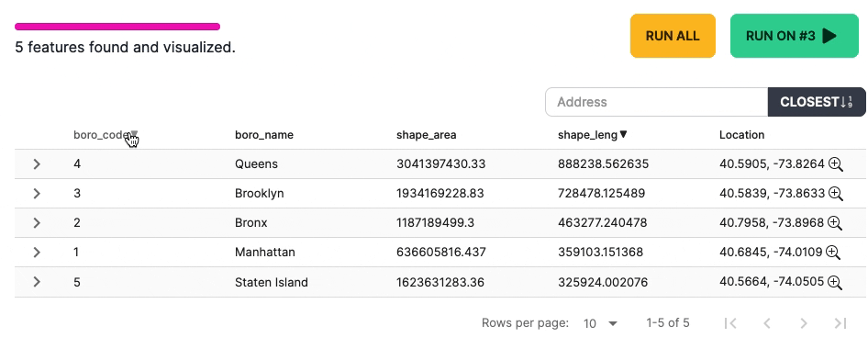Click coordinates 40.5905, -73.8264
Viewport: 868px width, 349px height.
(x=773, y=164)
